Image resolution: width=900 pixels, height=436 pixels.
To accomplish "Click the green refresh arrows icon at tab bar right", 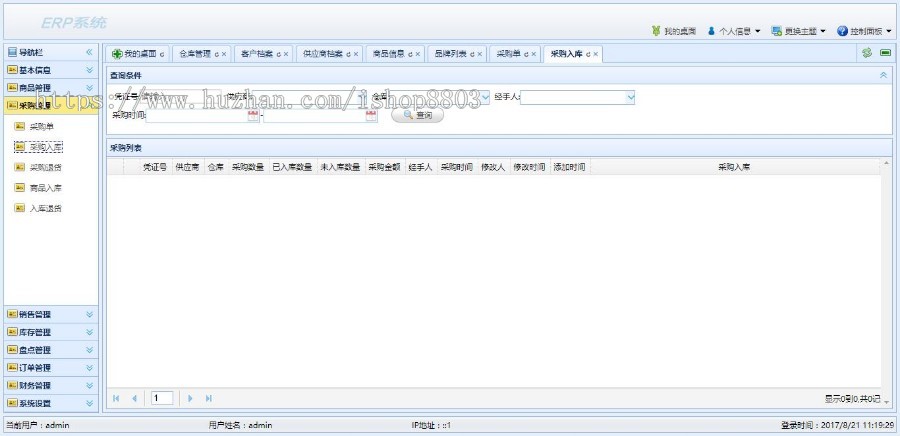I will point(867,53).
